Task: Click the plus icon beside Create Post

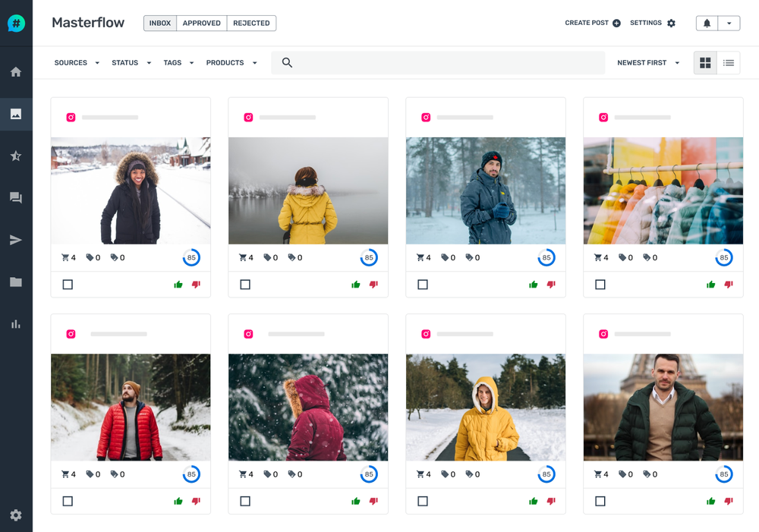Action: coord(616,24)
